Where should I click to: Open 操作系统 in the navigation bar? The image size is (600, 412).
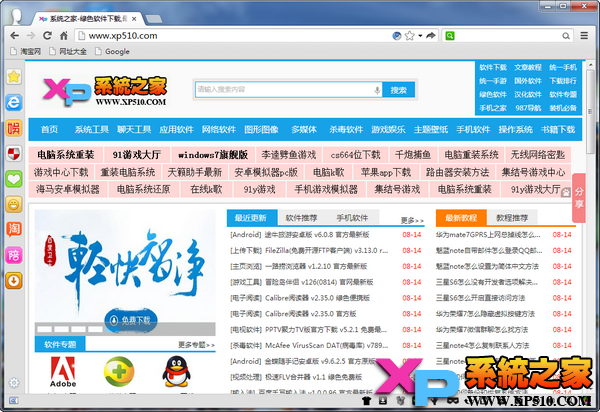[515, 130]
